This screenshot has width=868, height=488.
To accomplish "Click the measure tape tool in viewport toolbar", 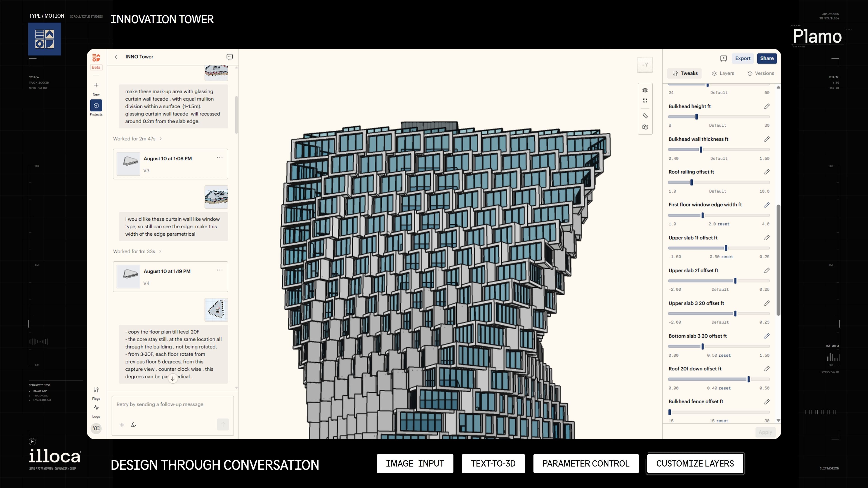I will (x=645, y=116).
